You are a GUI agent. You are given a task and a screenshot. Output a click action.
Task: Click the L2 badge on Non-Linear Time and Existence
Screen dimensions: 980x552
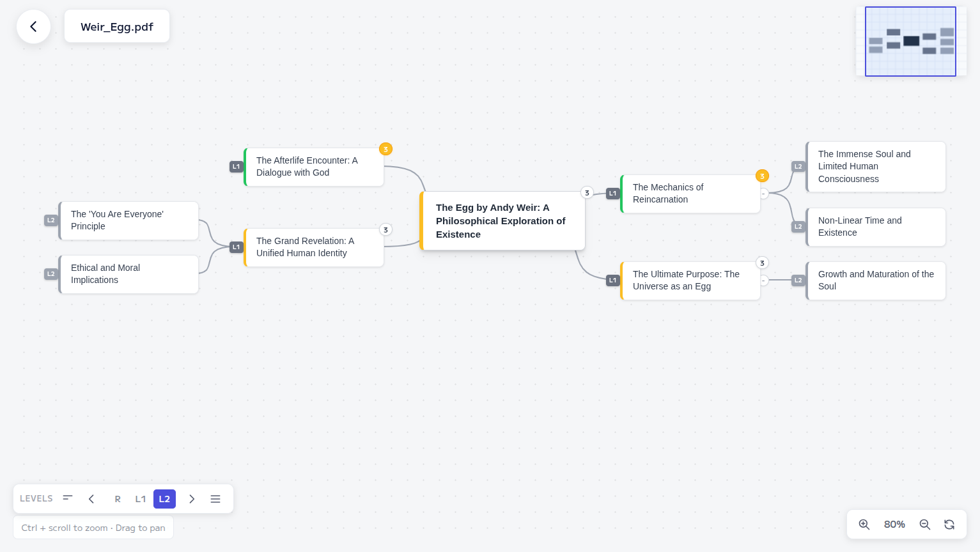point(798,227)
